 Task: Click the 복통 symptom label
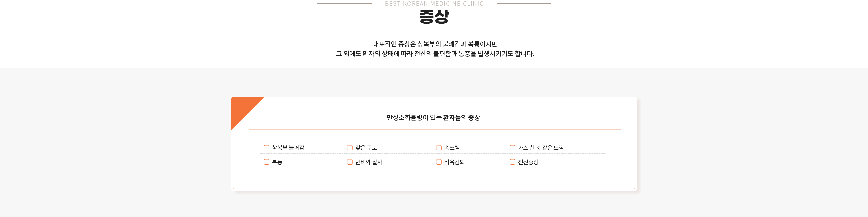[277, 162]
